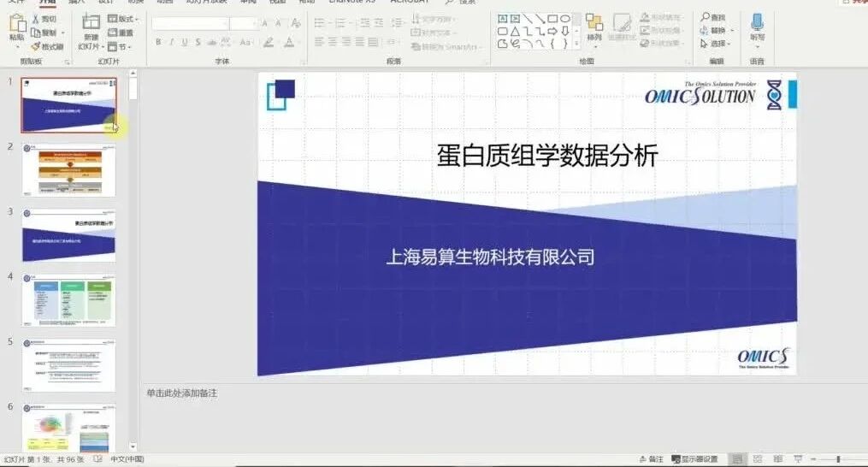868x467 pixels.
Task: Open Display Settings (显示器设置)
Action: [694, 459]
